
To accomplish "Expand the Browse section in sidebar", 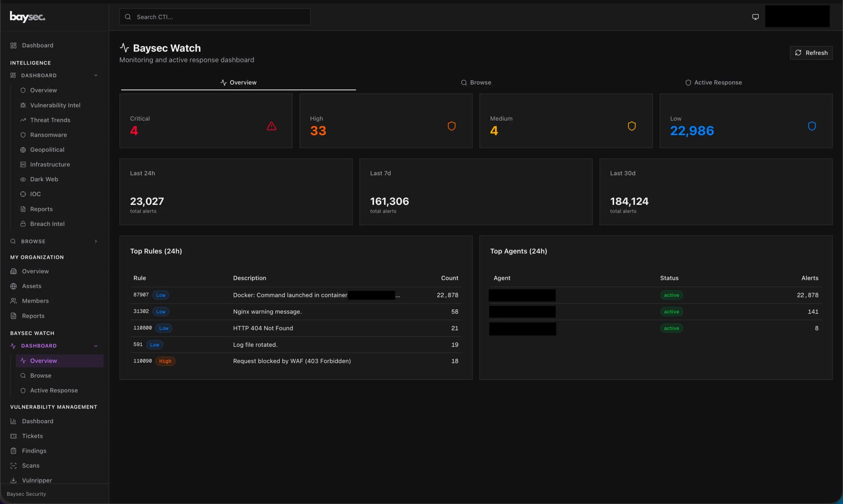I will (96, 241).
